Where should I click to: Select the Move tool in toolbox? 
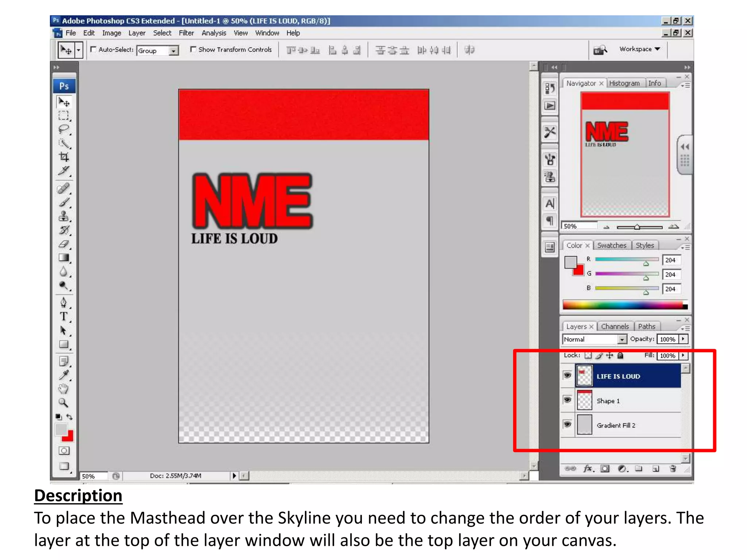[64, 102]
